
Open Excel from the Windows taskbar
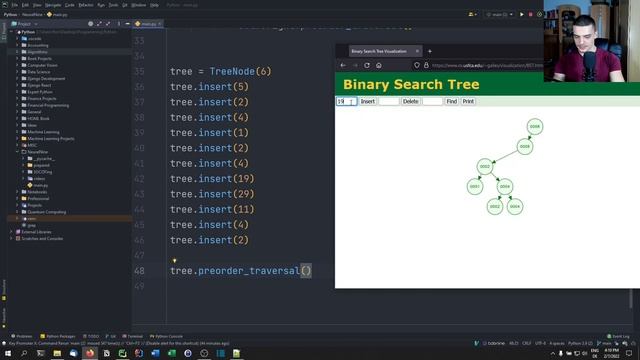click(172, 353)
